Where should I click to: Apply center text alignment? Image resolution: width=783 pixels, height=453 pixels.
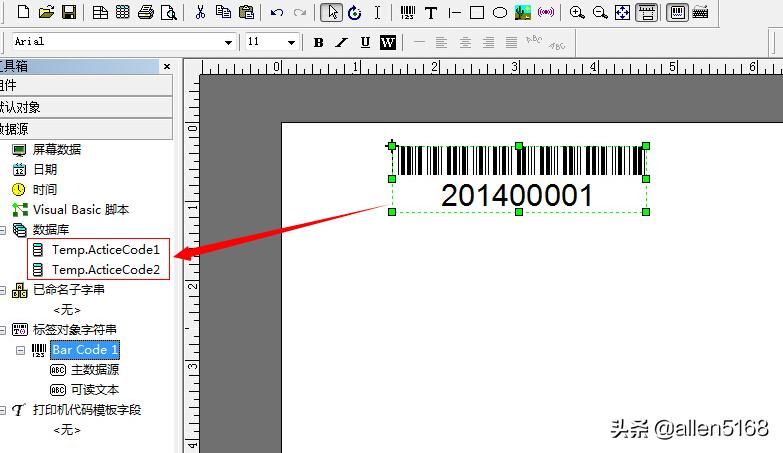[x=465, y=42]
